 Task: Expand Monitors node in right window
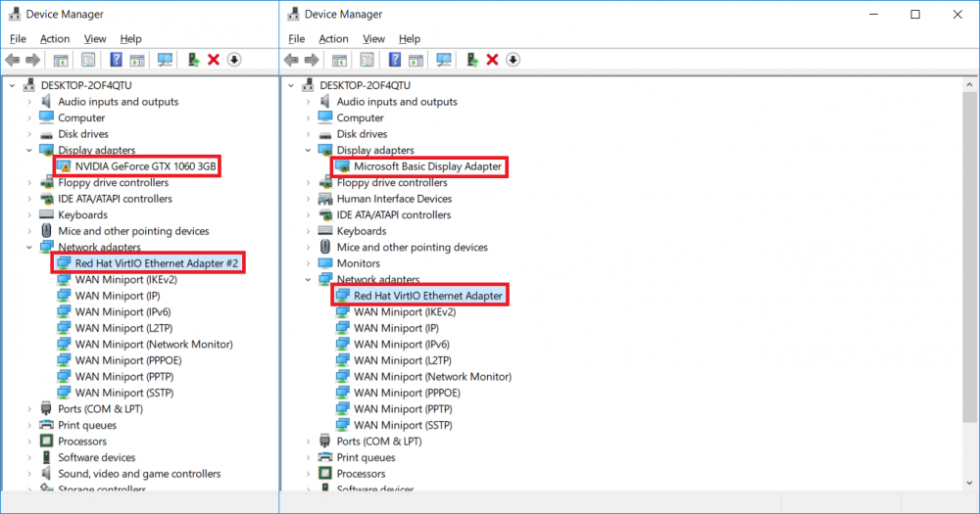click(308, 263)
